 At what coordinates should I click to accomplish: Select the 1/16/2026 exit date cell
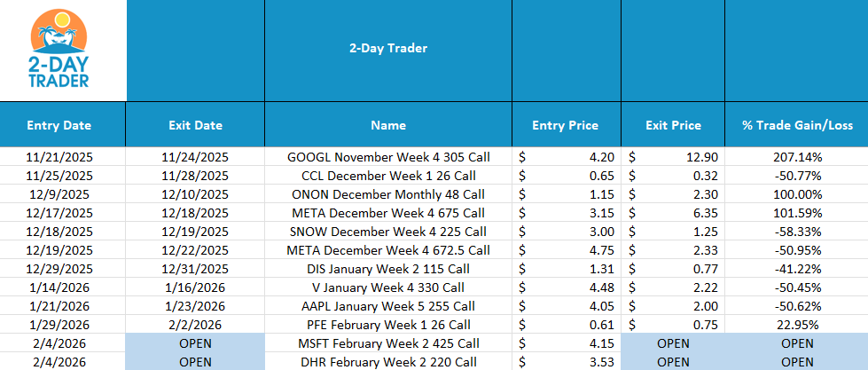click(x=195, y=287)
